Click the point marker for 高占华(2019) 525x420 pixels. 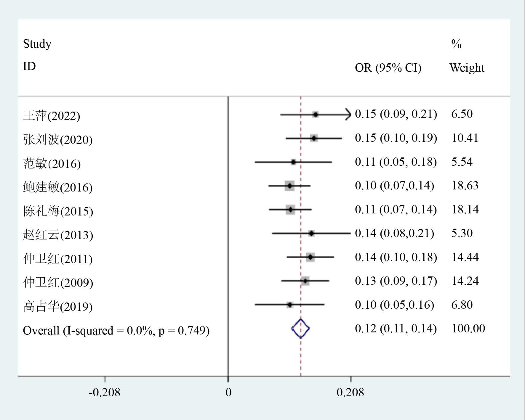(290, 305)
